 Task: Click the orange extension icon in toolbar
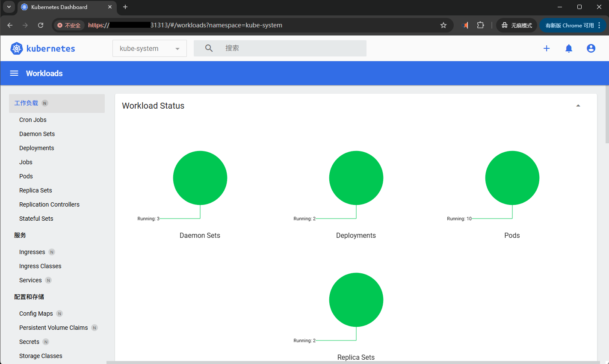pos(466,25)
